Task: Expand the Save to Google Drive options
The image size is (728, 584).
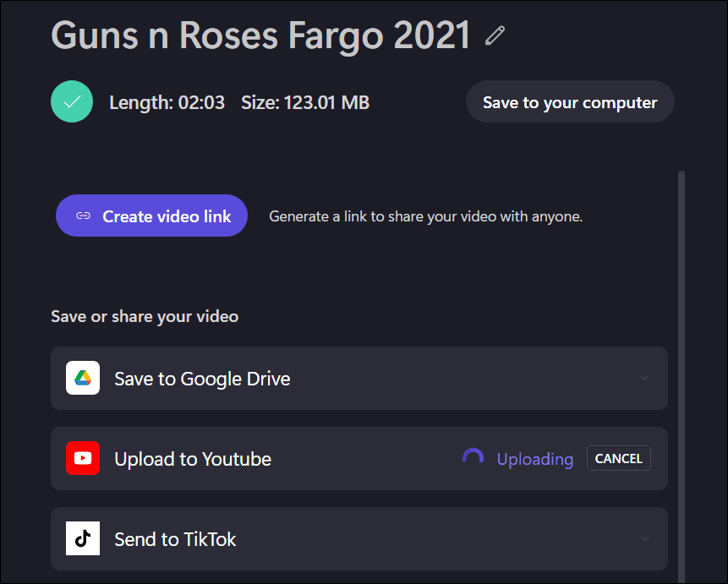Action: coord(643,378)
